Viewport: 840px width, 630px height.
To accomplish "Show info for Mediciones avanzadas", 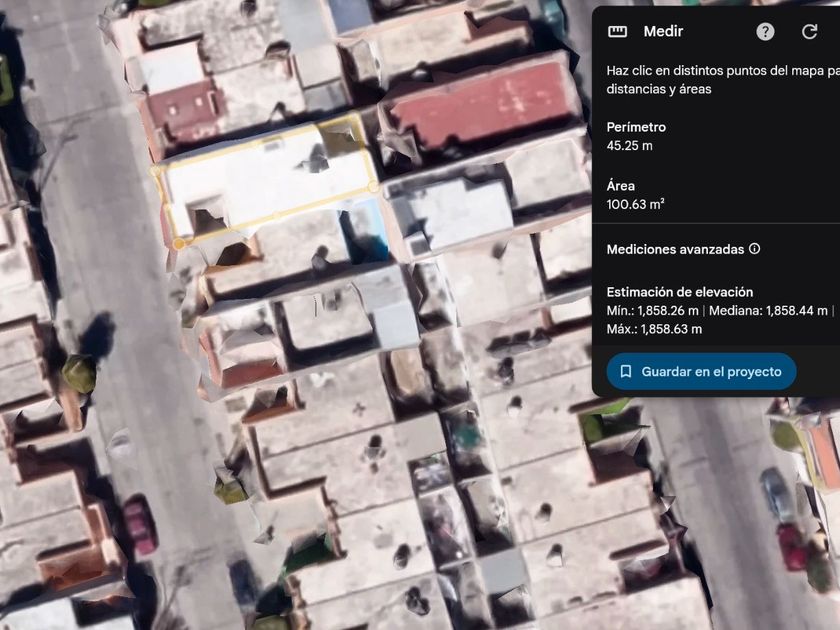I will pos(754,249).
